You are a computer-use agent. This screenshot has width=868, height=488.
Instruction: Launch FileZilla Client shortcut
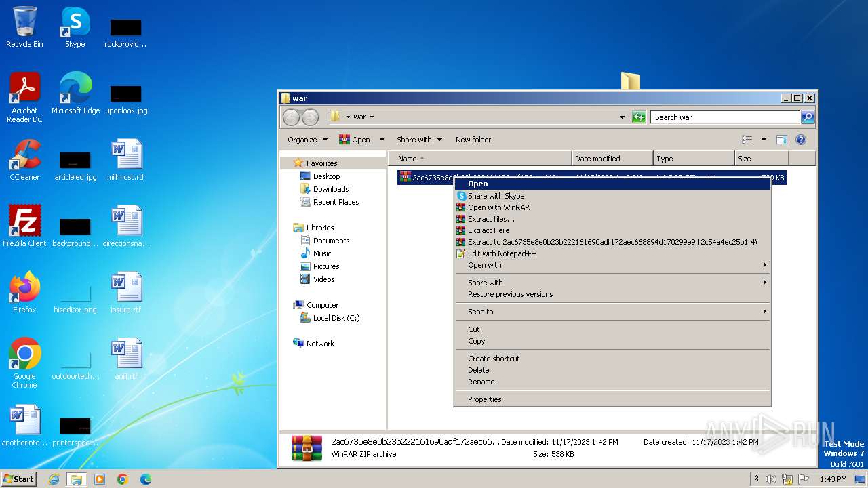[x=24, y=226]
